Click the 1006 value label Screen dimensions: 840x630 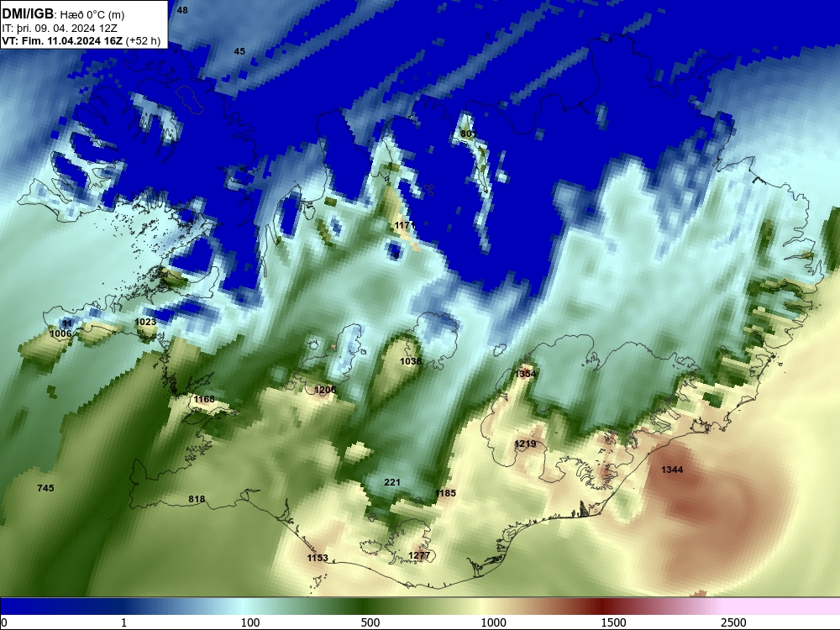(60, 333)
